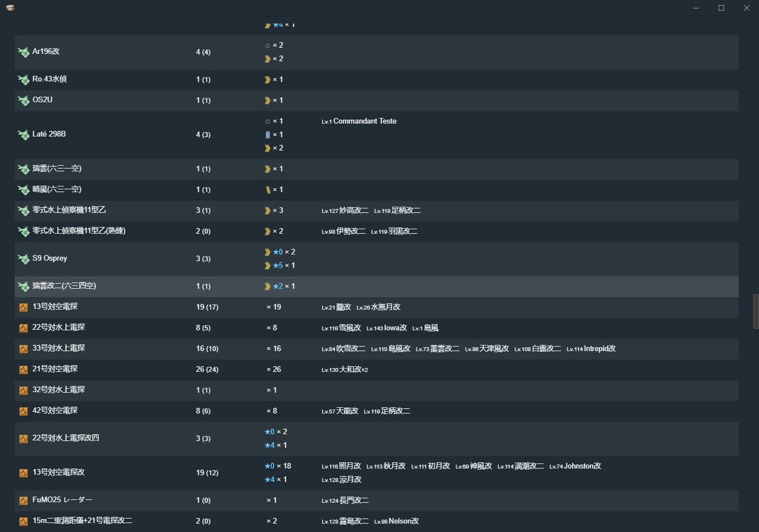
Task: Click the seaplane icon beside 瑞雲改二(六三四空)
Action: click(24, 287)
